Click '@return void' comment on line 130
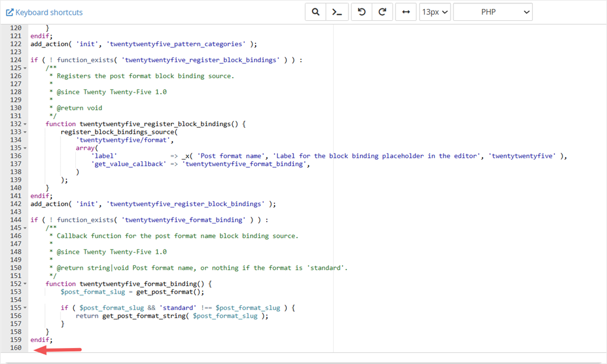This screenshot has height=364, width=607. tap(79, 108)
